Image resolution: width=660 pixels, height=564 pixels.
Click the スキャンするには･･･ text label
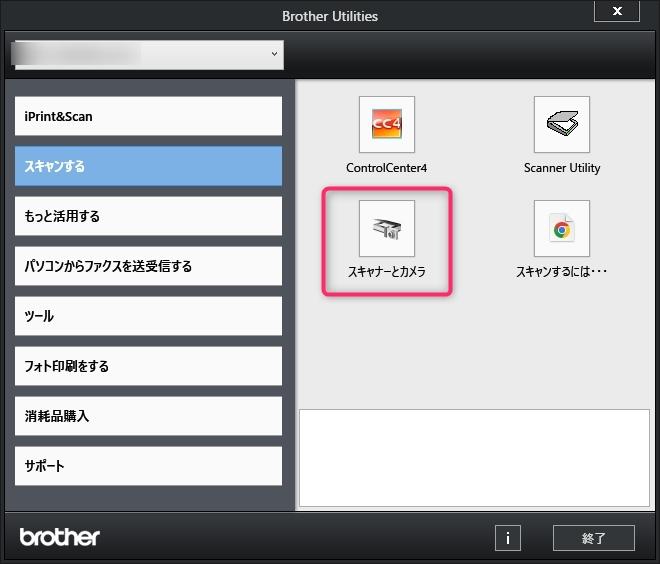[562, 272]
